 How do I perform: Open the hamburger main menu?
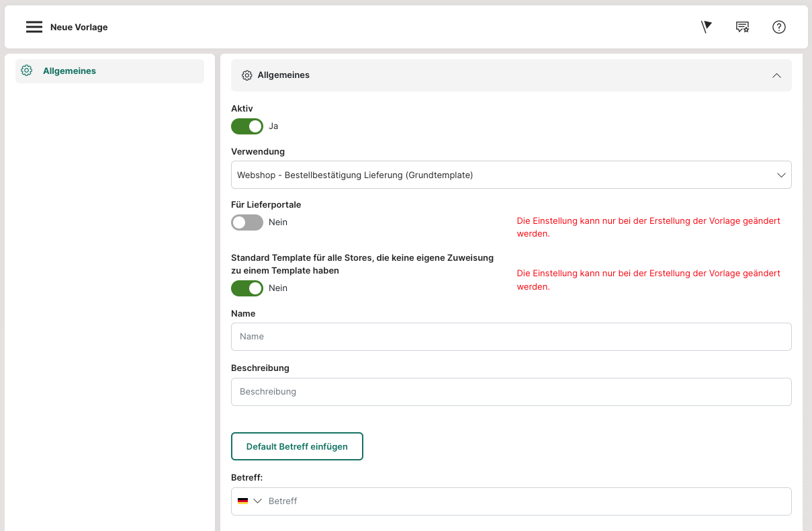tap(34, 27)
